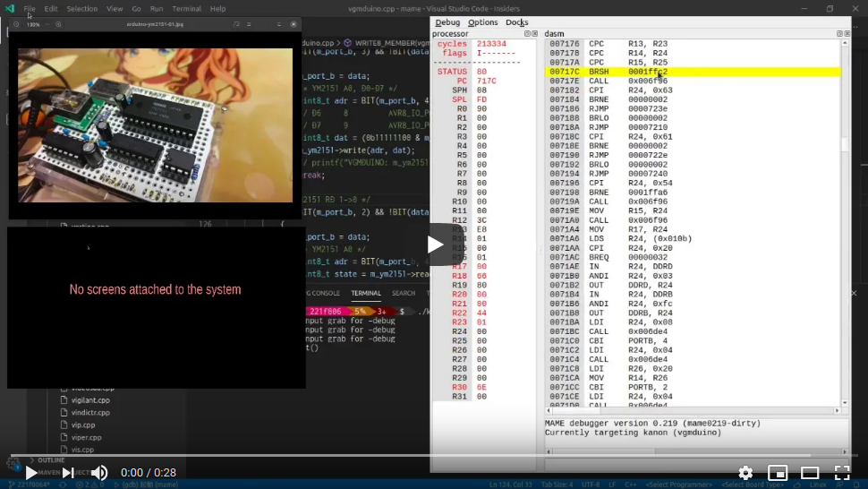
Task: Zoom in using the image viewer magnifier
Action: coord(58,24)
